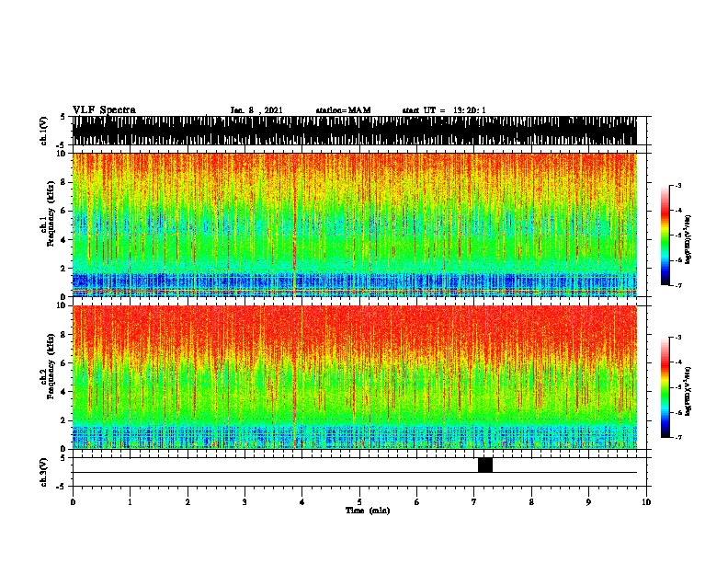Click the ch.2 spectrogram color scale bar
This screenshot has height=563, width=728.
(665, 387)
